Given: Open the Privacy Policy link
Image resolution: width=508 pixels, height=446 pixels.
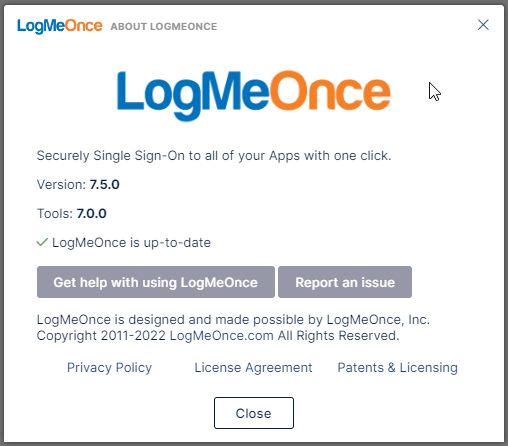Looking at the screenshot, I should coord(109,368).
